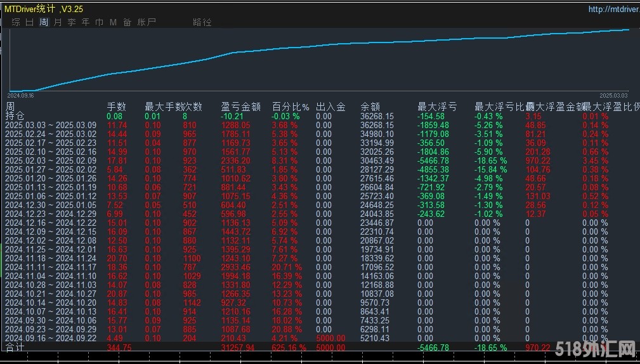The height and width of the screenshot is (364, 640).
Task: Click the 百分比% column header
Action: [291, 107]
